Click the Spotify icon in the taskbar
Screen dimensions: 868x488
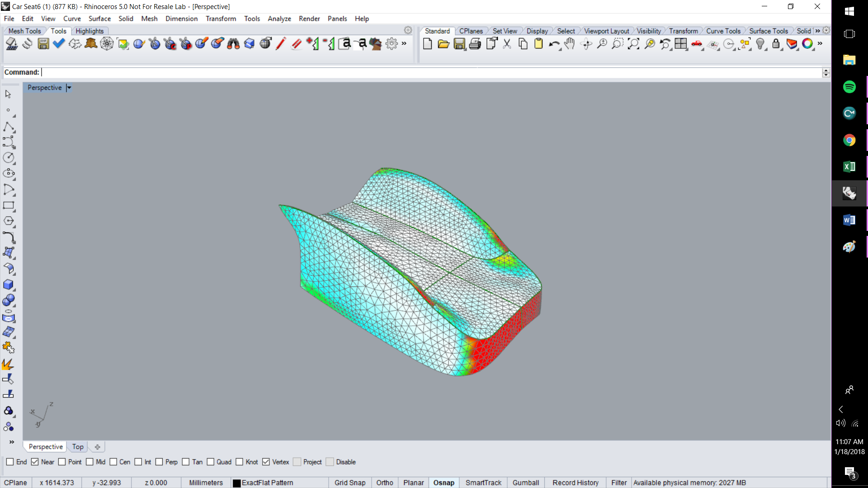coord(849,87)
